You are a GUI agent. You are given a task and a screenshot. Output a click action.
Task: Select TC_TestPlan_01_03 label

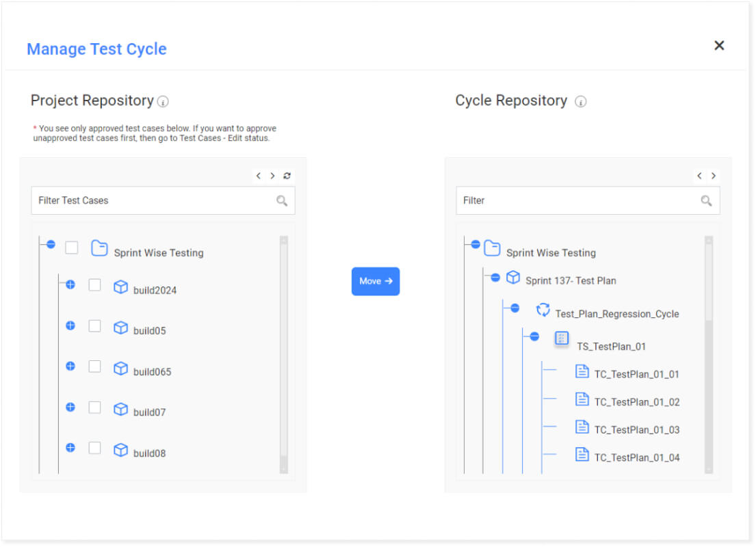pos(637,430)
